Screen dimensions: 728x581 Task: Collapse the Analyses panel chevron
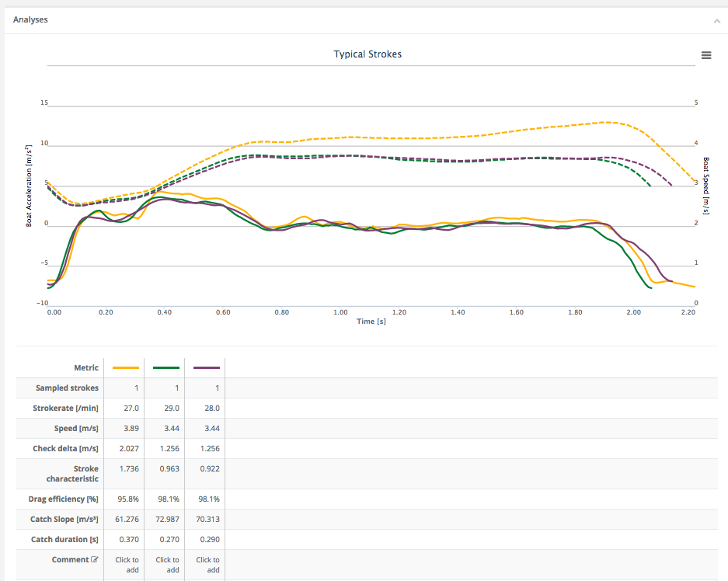tap(716, 21)
